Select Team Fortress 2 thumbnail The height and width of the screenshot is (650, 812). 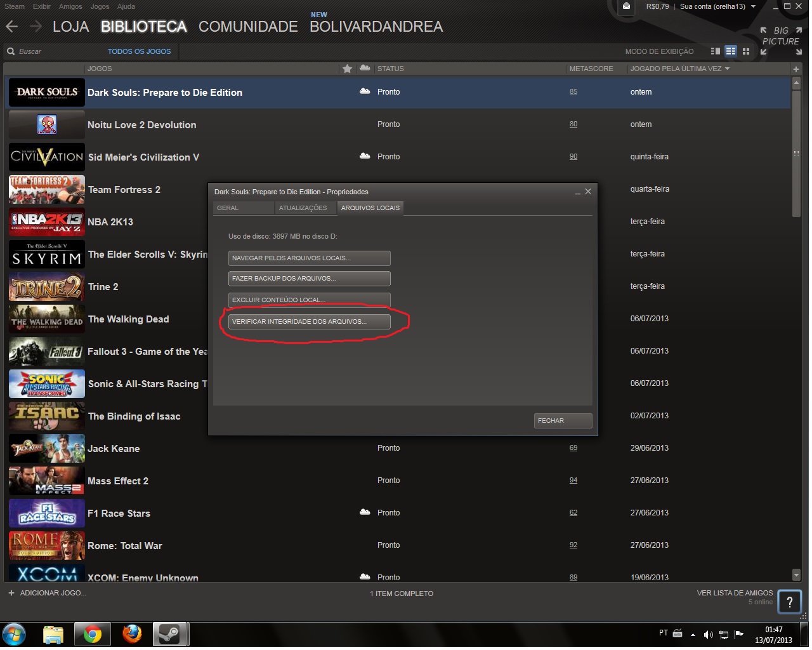click(x=47, y=190)
